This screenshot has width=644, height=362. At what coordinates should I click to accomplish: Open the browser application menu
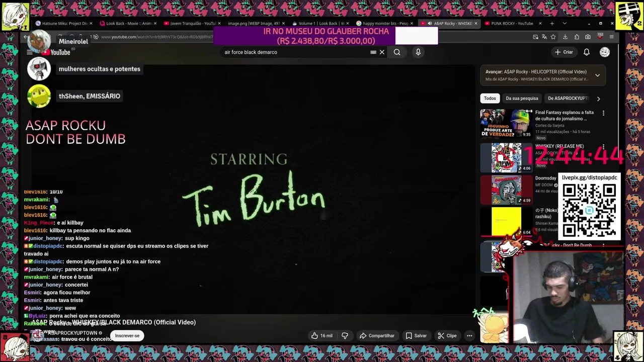coord(611,37)
